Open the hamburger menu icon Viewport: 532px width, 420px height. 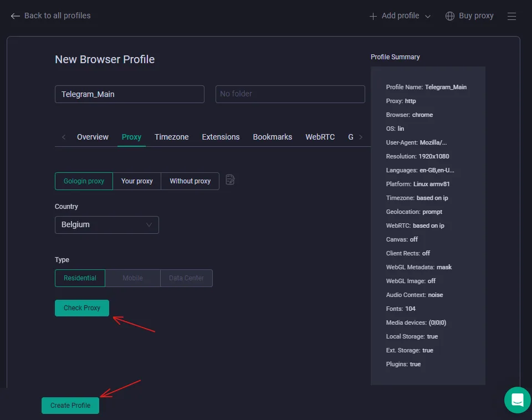tap(511, 16)
